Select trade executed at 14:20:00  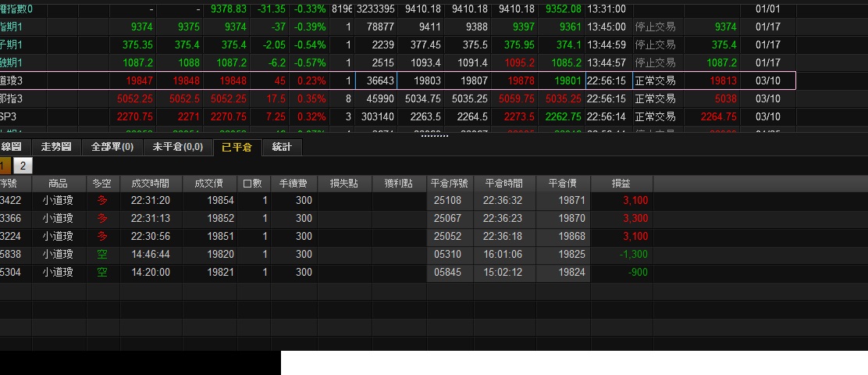coord(151,273)
